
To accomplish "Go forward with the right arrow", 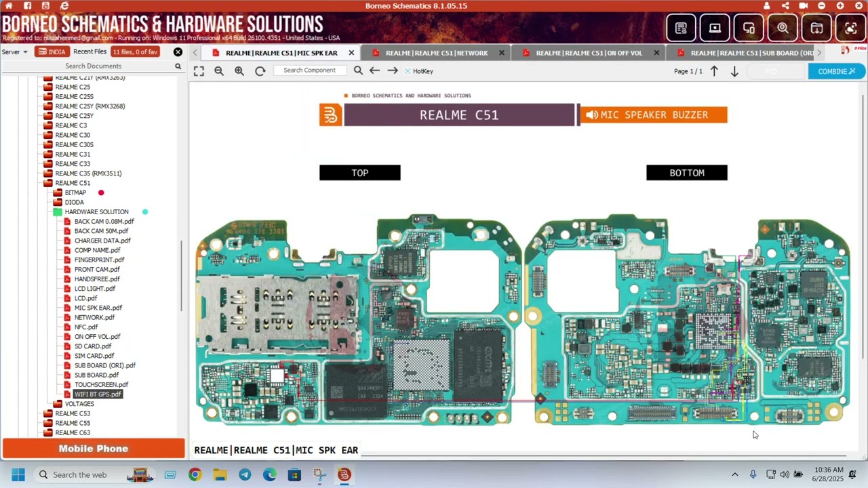I will 393,70.
